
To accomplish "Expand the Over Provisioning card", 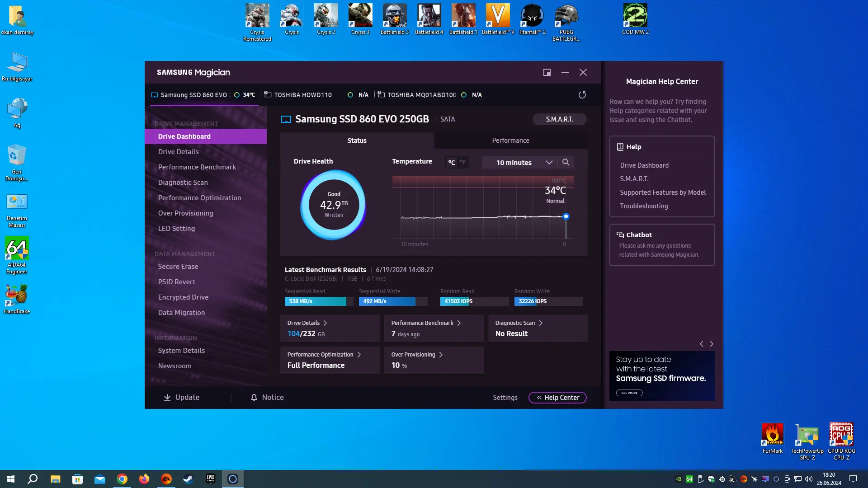I will [x=434, y=360].
